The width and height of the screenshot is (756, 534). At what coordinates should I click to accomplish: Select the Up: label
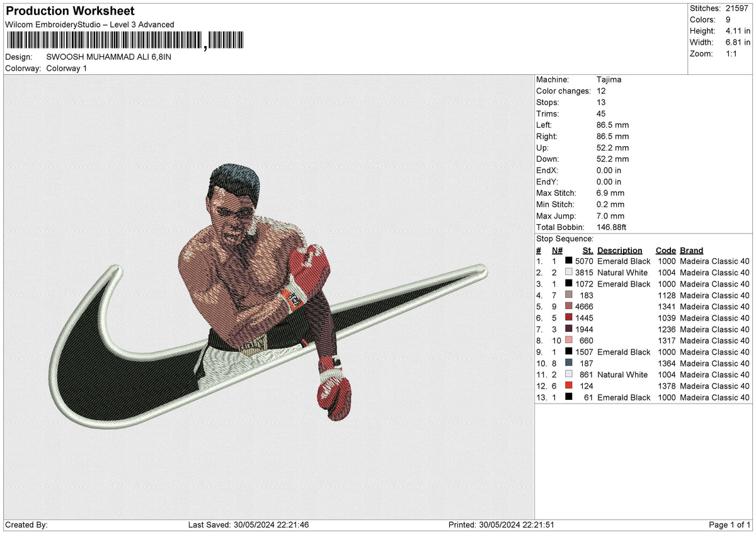click(542, 148)
